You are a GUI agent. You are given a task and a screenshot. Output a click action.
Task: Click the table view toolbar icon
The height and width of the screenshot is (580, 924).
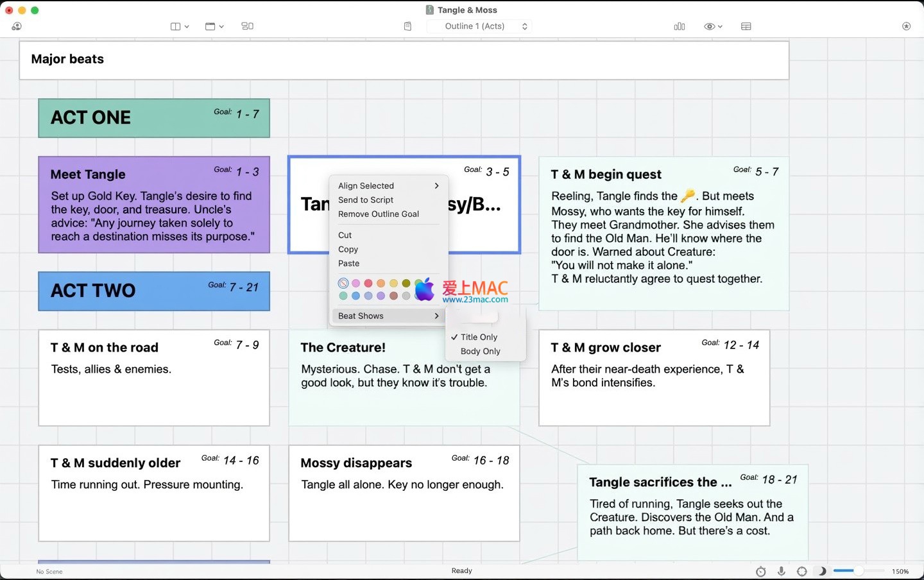click(x=746, y=26)
